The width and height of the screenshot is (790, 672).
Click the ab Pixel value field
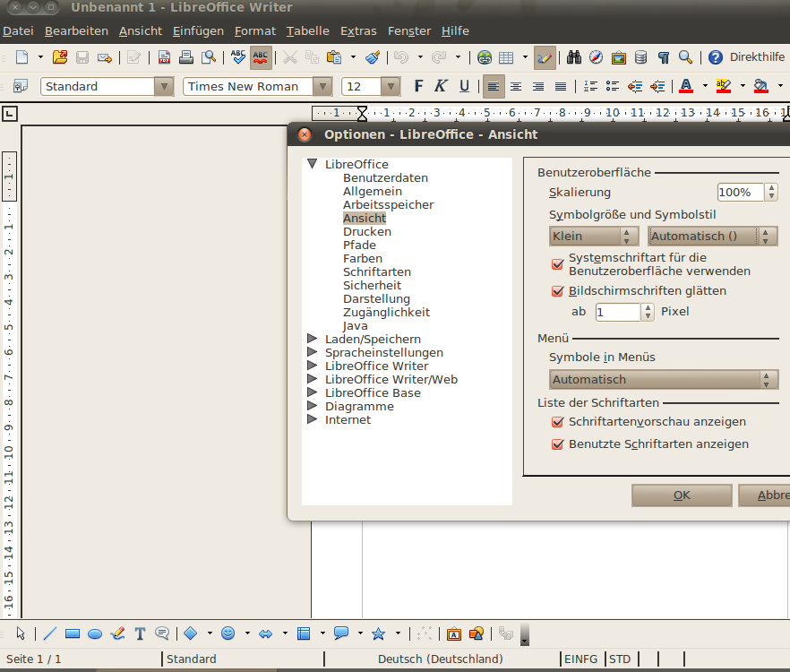click(618, 312)
